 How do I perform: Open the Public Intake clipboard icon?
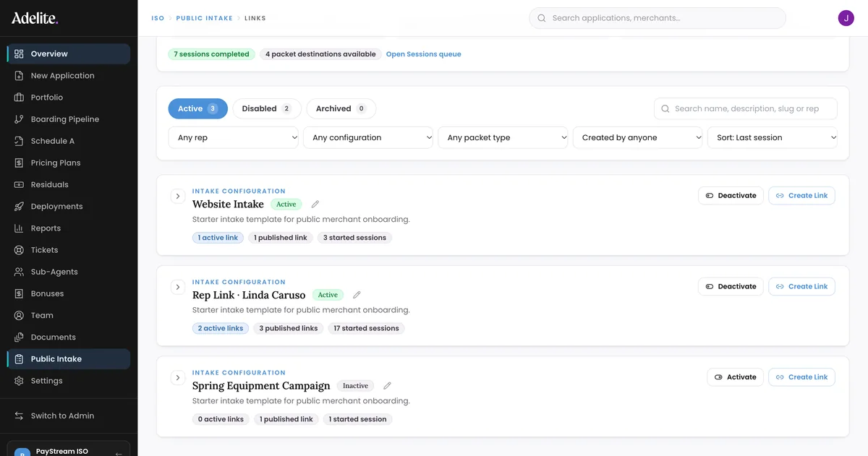[19, 359]
